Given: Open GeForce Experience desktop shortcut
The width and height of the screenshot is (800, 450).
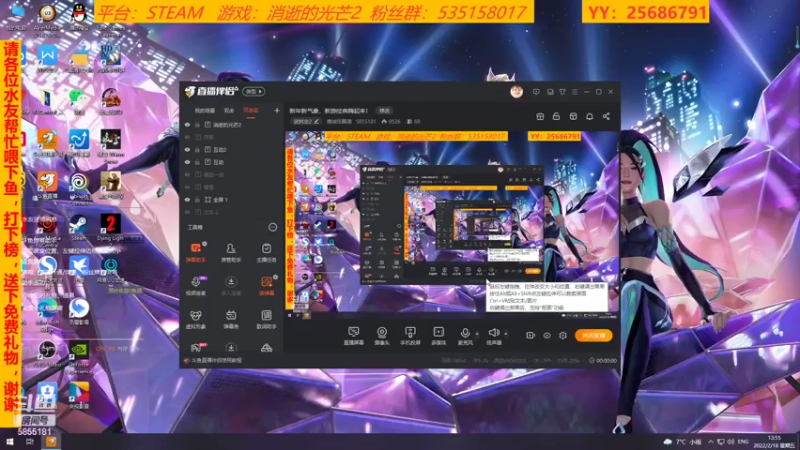Looking at the screenshot, I should click(x=79, y=358).
